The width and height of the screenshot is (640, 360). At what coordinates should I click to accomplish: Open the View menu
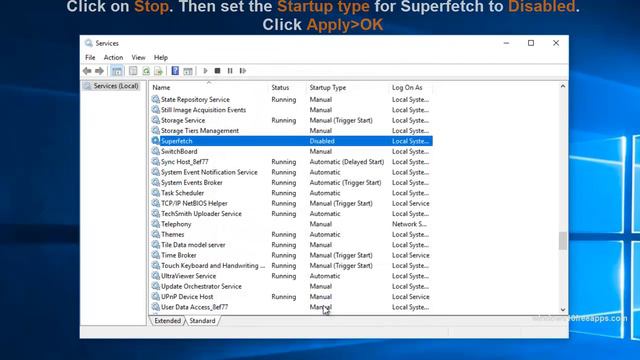138,58
